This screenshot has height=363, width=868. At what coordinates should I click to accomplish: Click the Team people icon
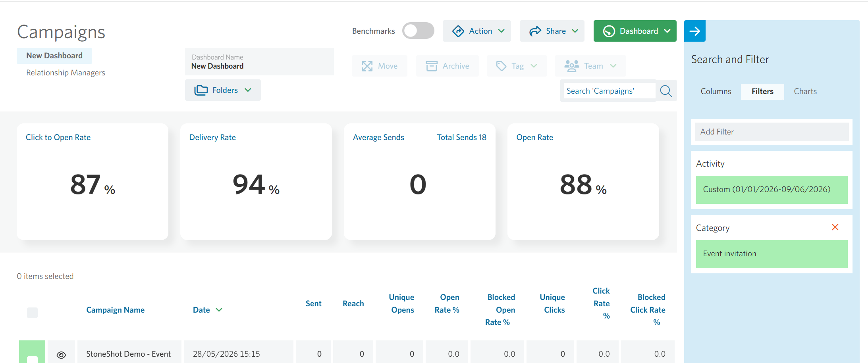coord(571,66)
